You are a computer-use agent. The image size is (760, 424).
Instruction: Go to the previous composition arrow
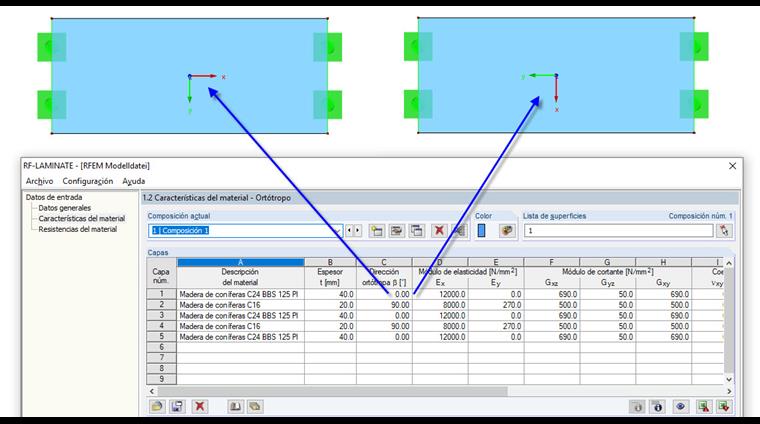pyautogui.click(x=349, y=231)
